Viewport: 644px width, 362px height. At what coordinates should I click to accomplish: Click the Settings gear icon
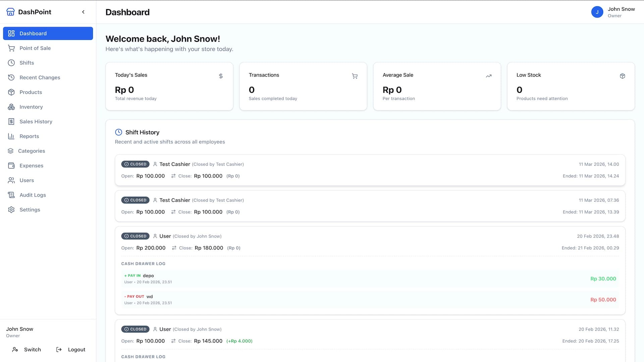(x=11, y=209)
